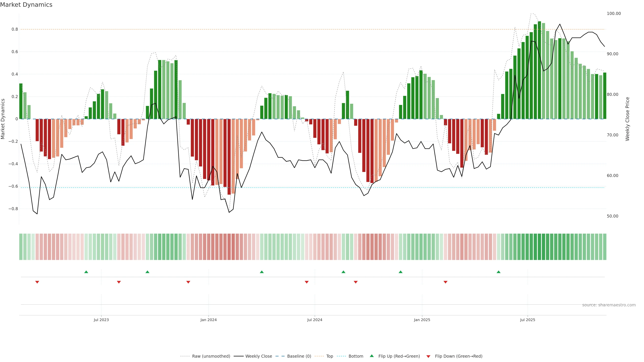Click the Jan 2024 x-axis label

coord(208,320)
